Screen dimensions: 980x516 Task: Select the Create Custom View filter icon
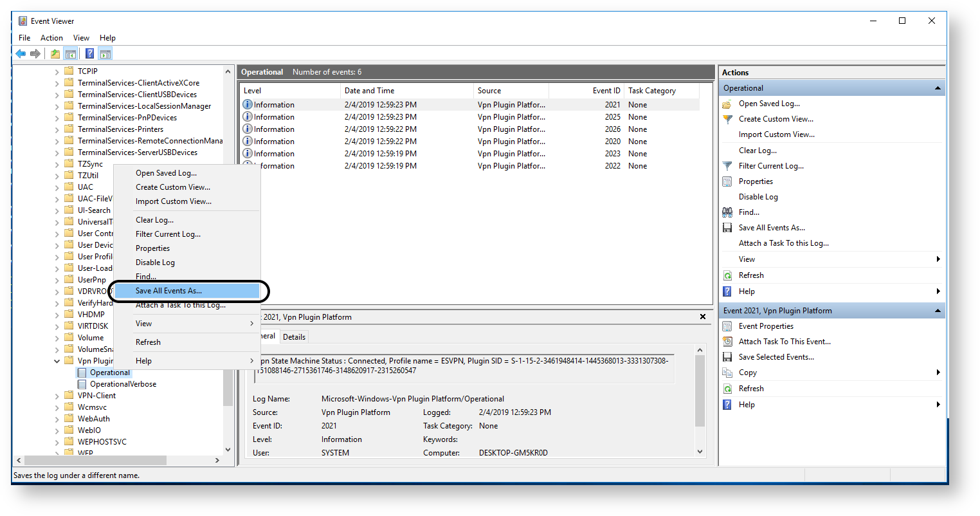pos(728,119)
